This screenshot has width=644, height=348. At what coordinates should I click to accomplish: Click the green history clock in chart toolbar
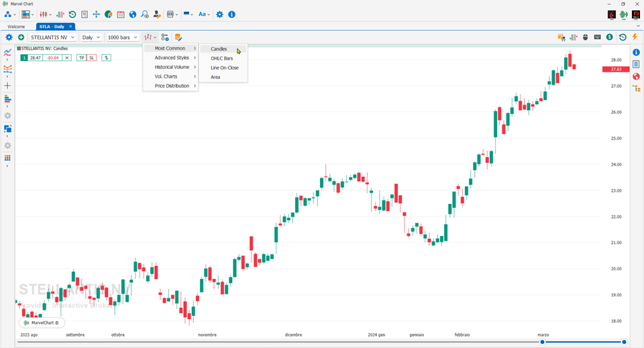point(623,38)
